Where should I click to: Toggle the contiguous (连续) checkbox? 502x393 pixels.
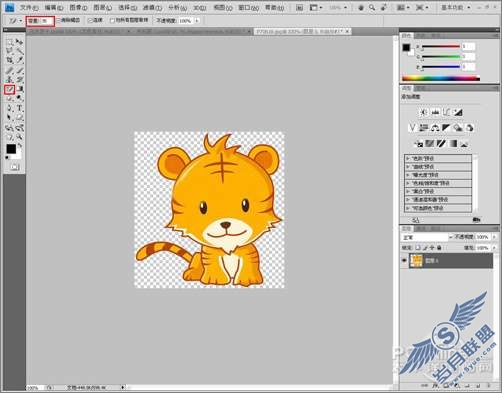[x=90, y=20]
